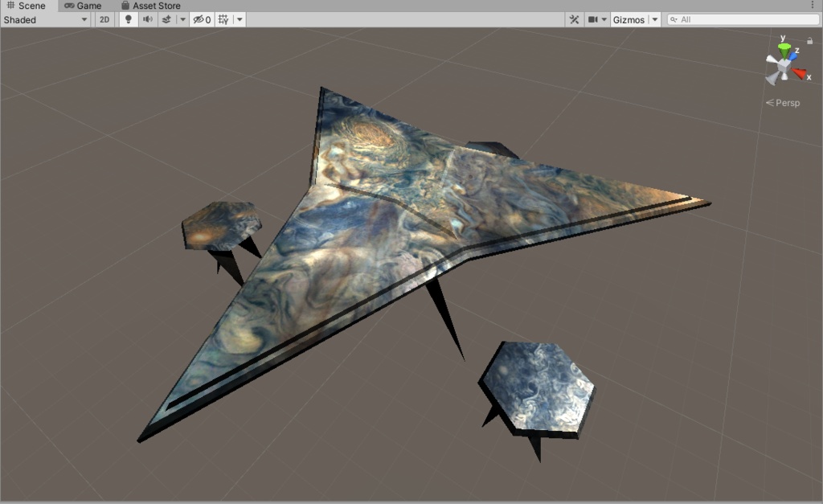The height and width of the screenshot is (504, 823).
Task: Toggle the gizmo rotation lock icon
Action: pos(810,40)
